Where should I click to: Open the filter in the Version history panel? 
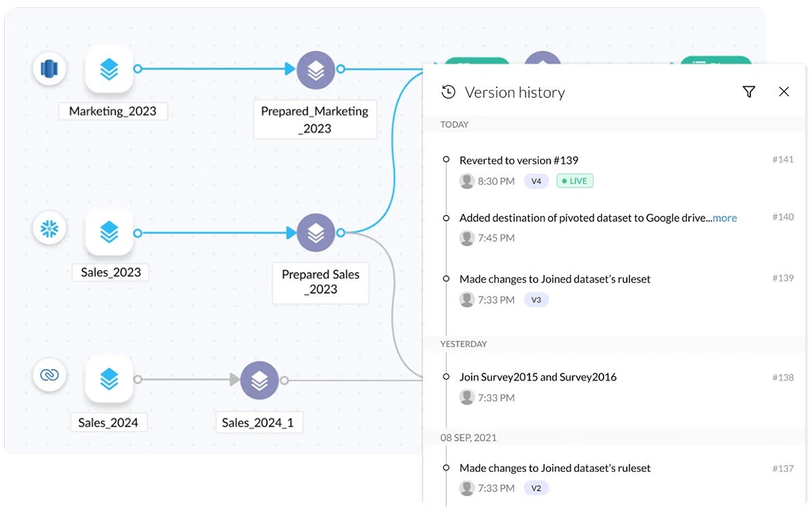tap(749, 91)
